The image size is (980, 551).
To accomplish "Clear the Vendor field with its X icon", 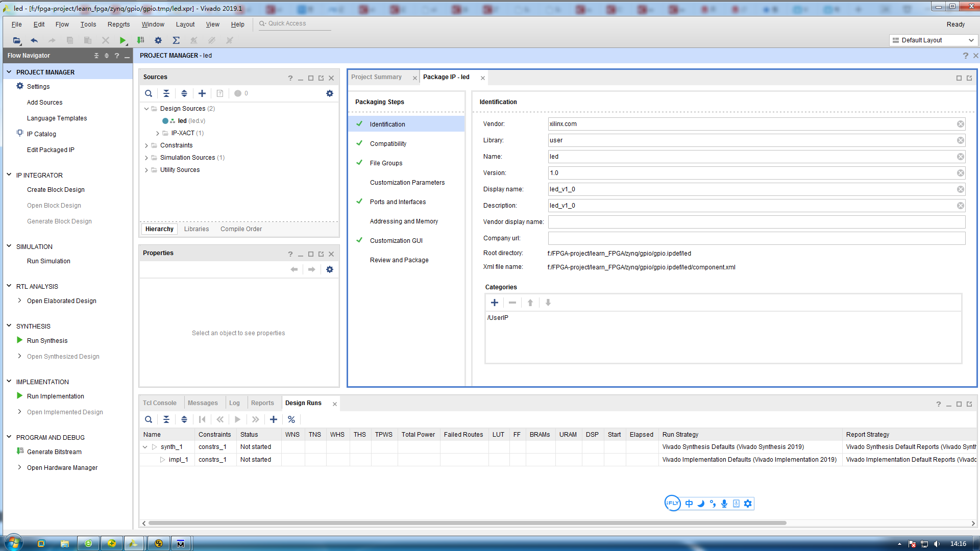I will [x=960, y=124].
